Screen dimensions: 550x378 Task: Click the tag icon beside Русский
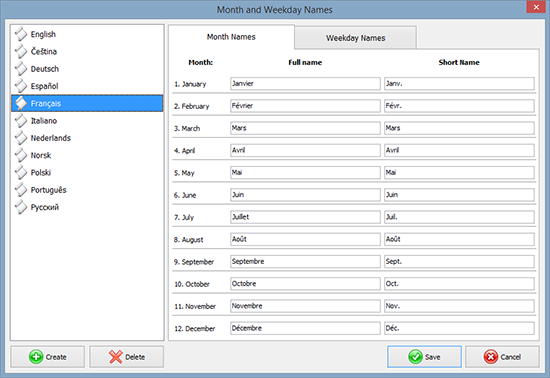[x=21, y=207]
